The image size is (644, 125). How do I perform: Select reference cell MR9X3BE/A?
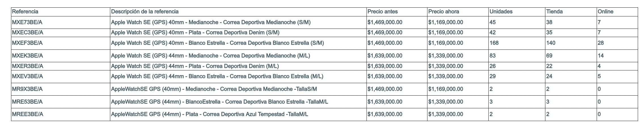click(27, 89)
